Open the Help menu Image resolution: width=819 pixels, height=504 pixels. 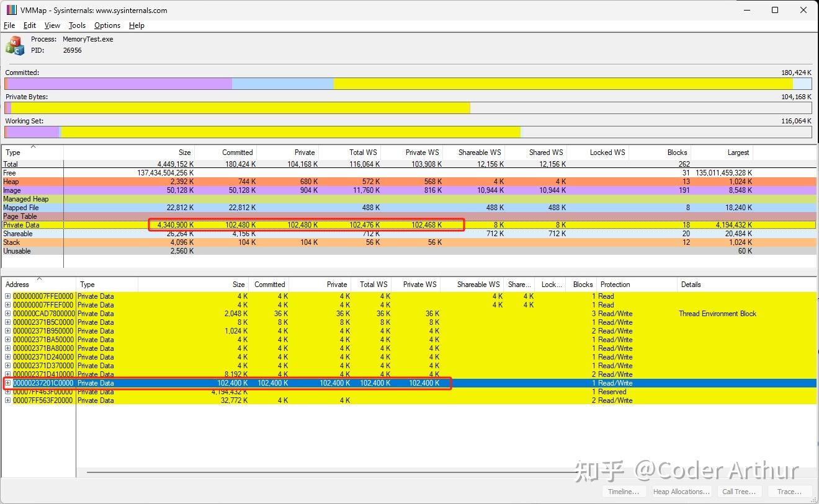pos(136,25)
